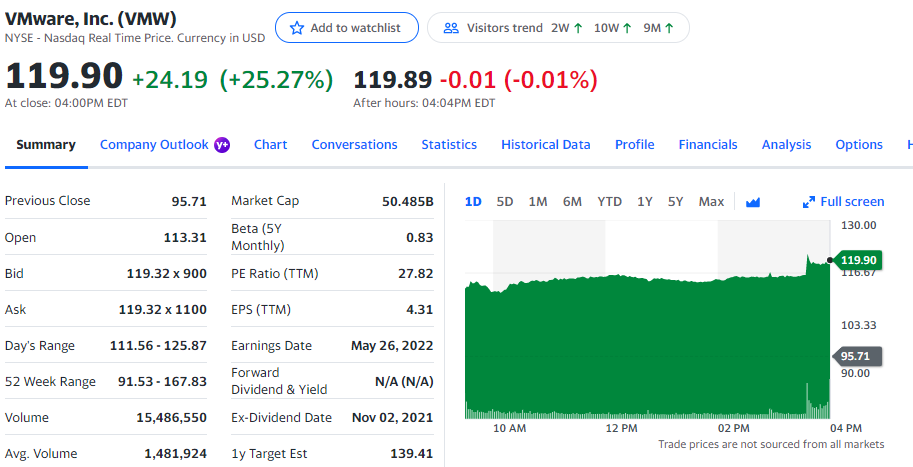Click the After hours: 04:04PM EDT text

424,103
